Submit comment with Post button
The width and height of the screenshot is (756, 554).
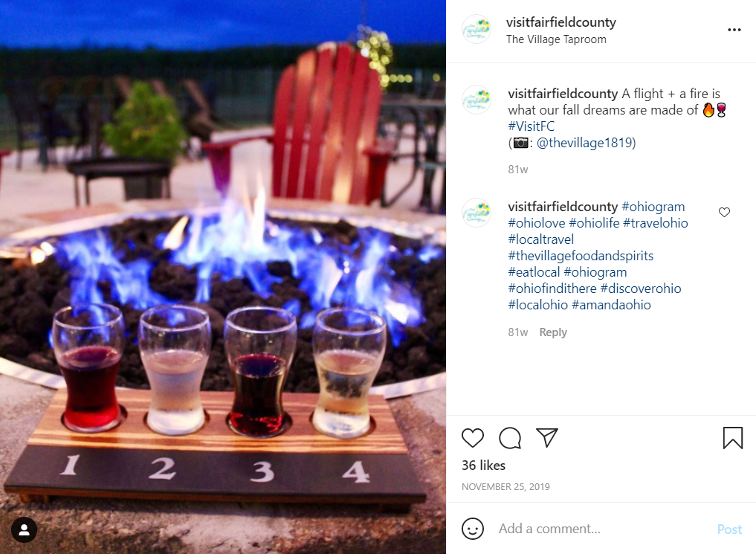click(729, 529)
